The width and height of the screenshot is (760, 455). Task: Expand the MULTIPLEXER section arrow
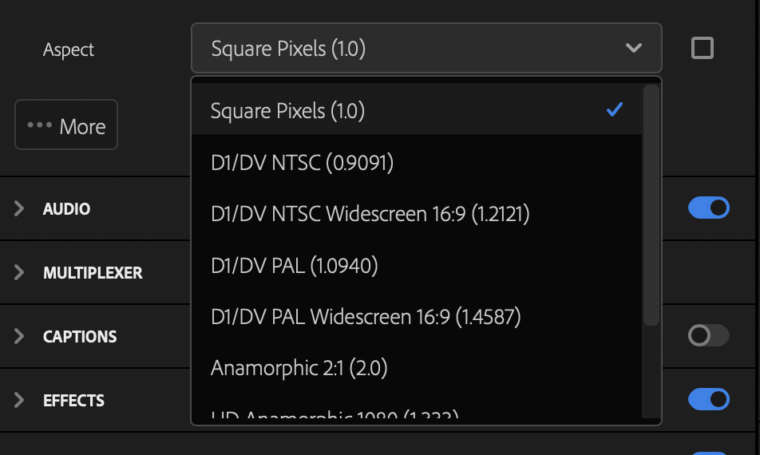coord(19,272)
